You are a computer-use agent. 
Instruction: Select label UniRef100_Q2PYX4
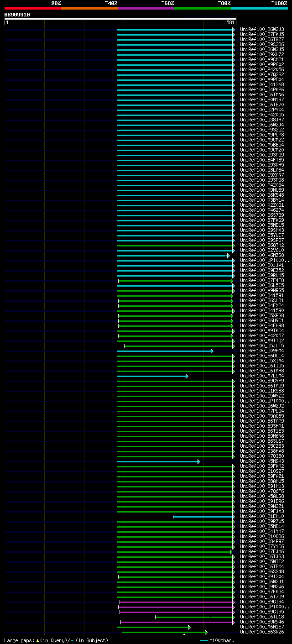(x=262, y=110)
